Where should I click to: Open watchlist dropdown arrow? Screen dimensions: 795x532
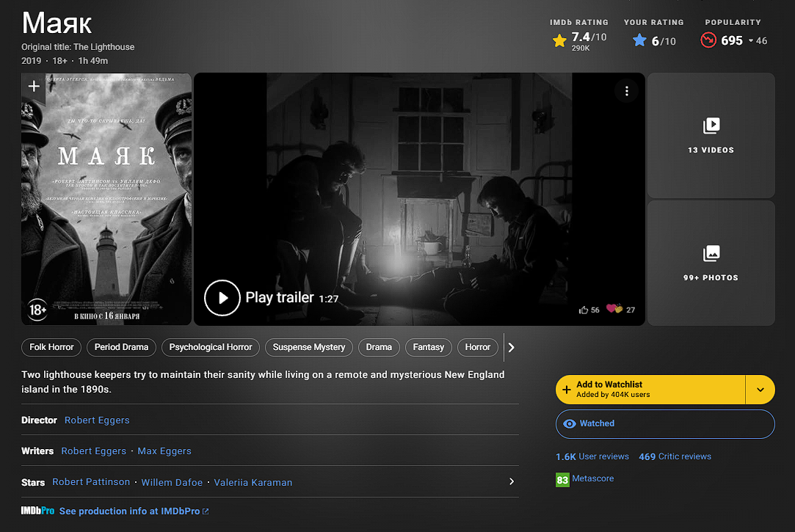coord(760,390)
